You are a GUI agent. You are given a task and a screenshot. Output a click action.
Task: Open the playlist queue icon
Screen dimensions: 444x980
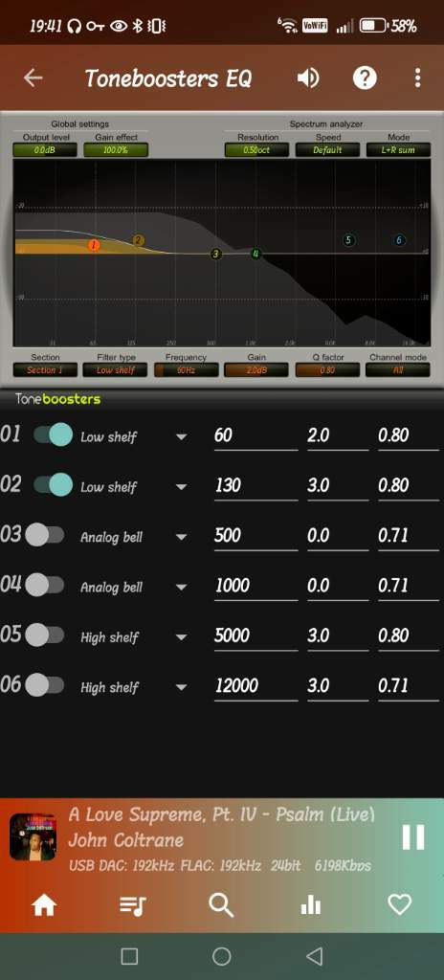tap(133, 905)
